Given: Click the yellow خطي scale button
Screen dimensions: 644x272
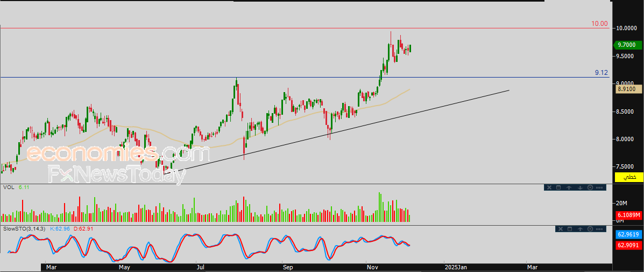Looking at the screenshot, I should point(629,178).
